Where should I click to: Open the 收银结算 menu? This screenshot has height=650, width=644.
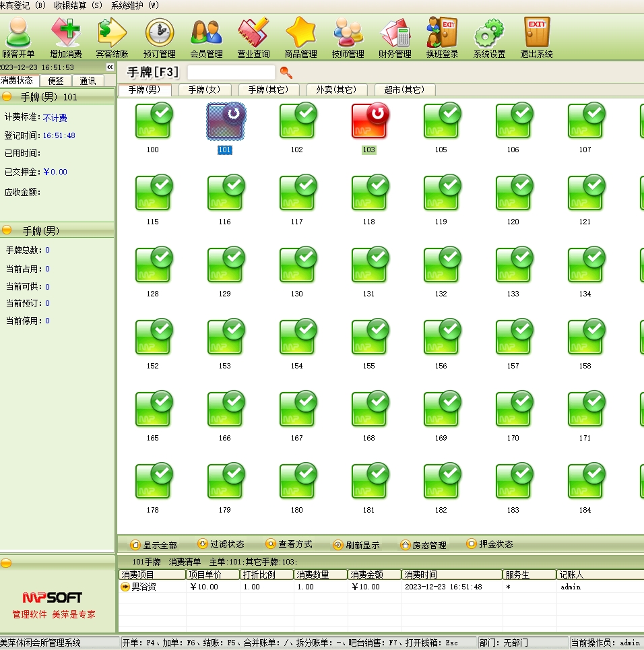pos(78,5)
